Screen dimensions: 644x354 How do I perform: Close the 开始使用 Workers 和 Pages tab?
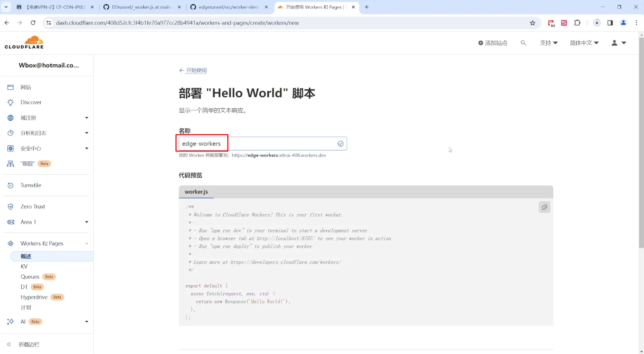pos(353,7)
